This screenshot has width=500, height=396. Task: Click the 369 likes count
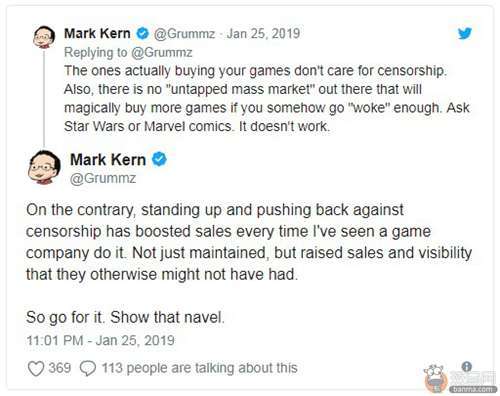tap(60, 368)
